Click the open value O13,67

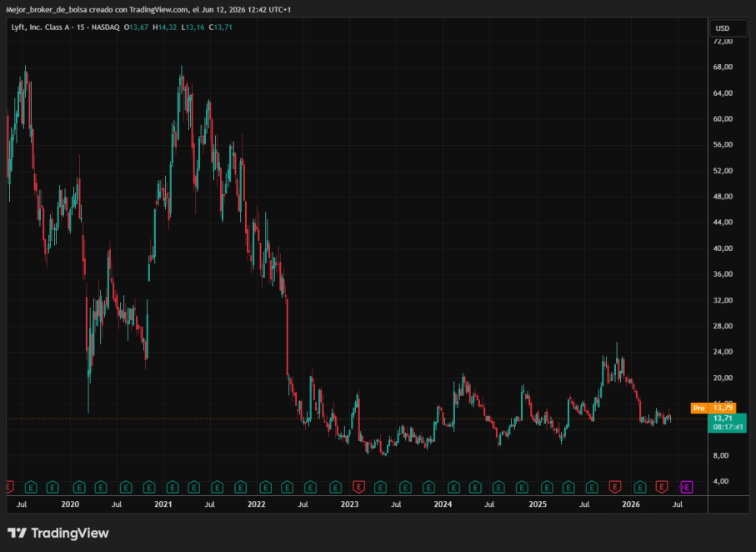click(x=136, y=28)
